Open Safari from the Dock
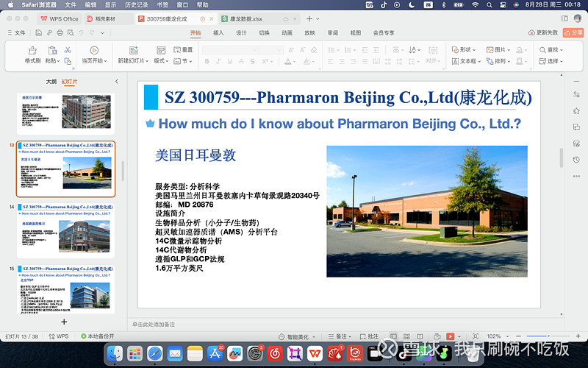Viewport: 588px width, 368px height. pos(155,353)
